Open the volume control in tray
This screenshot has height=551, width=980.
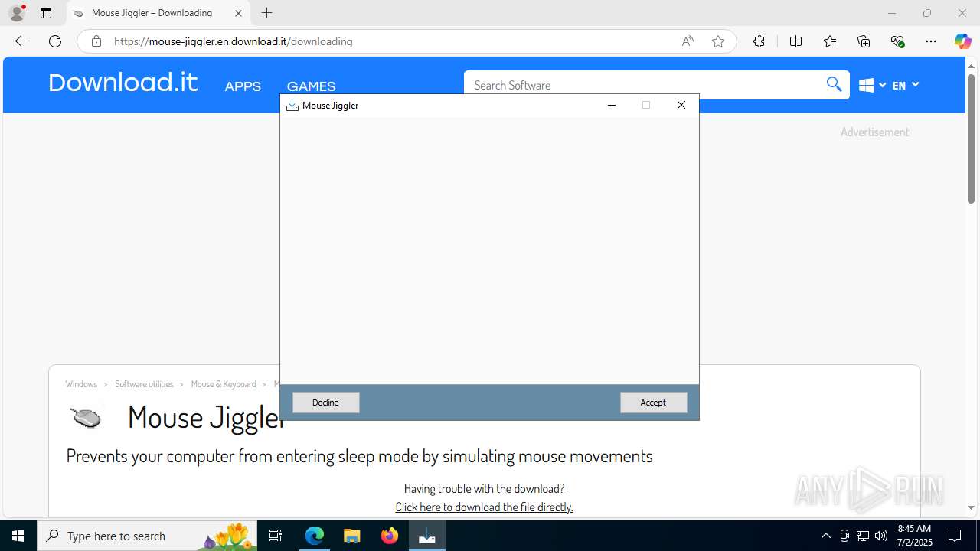click(881, 536)
